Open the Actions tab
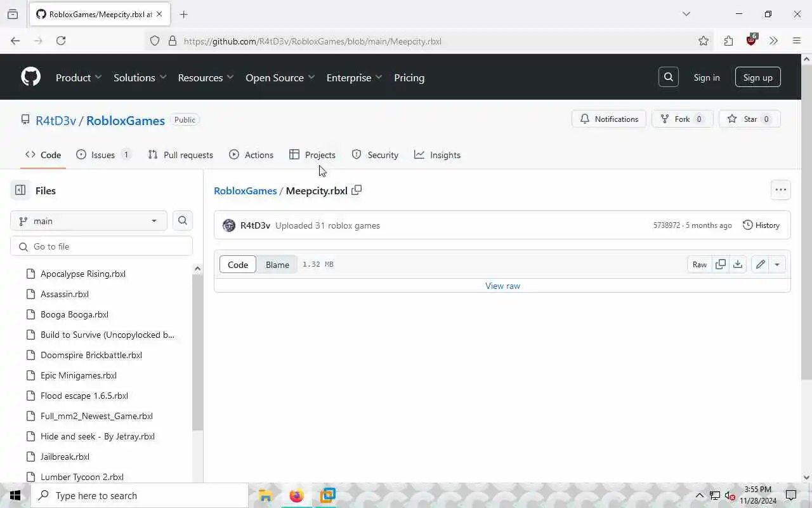Viewport: 812px width, 508px height. pyautogui.click(x=251, y=155)
